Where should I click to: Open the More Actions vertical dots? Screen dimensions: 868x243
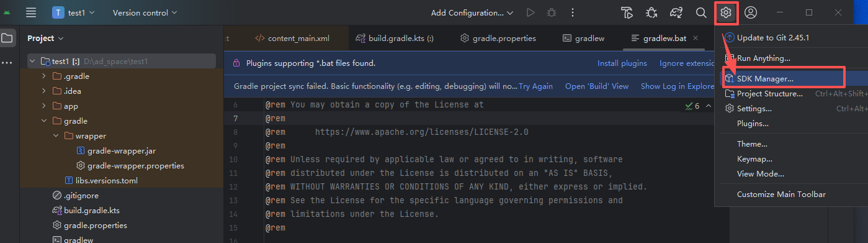click(x=572, y=12)
